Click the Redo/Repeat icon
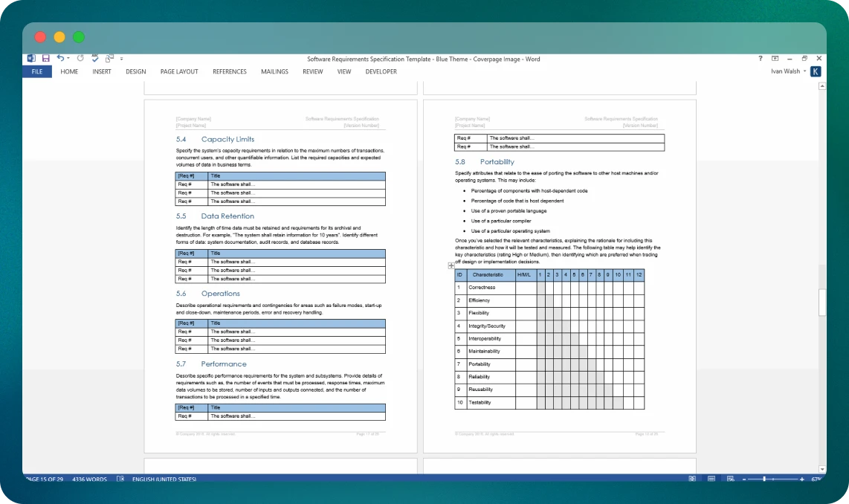The width and height of the screenshot is (849, 504). tap(80, 58)
